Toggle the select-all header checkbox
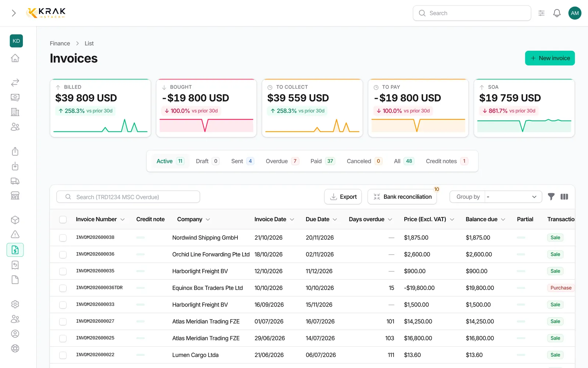The width and height of the screenshot is (588, 368). coord(63,219)
